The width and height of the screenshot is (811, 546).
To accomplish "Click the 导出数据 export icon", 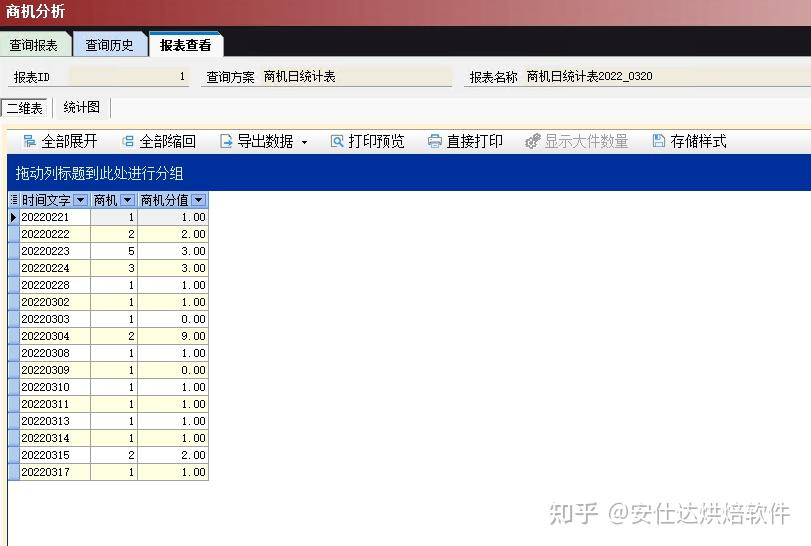I will (226, 141).
